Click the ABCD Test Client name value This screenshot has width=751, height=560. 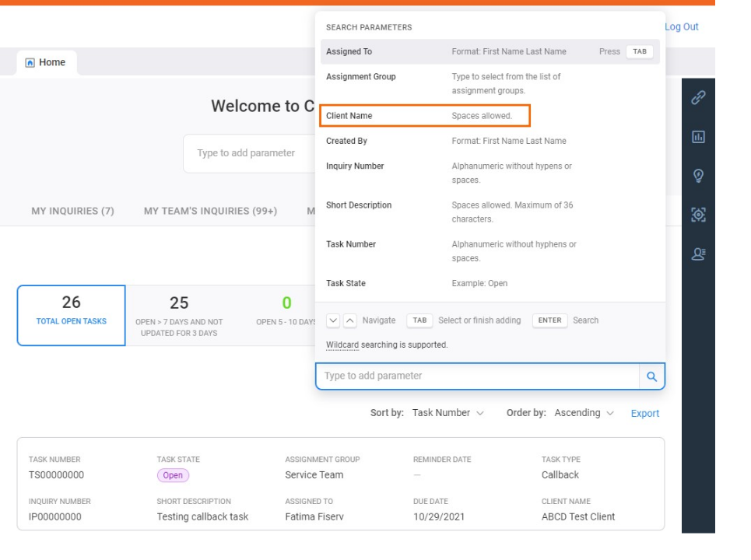tap(578, 517)
